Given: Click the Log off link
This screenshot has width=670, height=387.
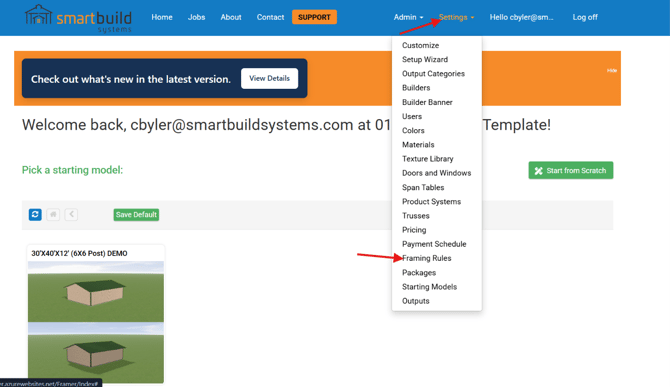Looking at the screenshot, I should [585, 17].
